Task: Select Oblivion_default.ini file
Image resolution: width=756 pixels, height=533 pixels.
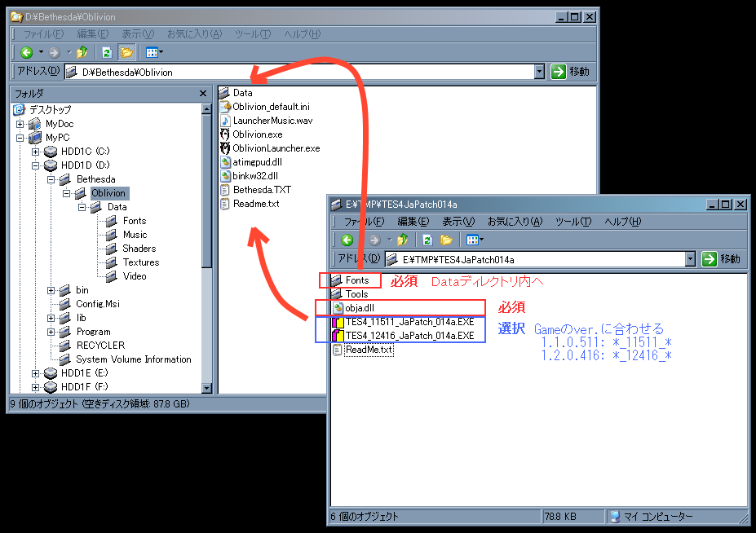Action: tap(265, 107)
